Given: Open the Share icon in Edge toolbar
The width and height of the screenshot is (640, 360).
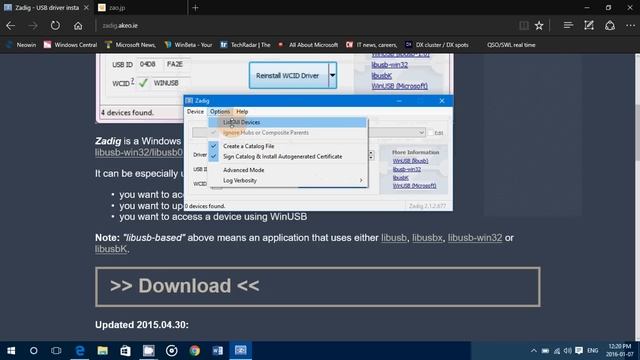Looking at the screenshot, I should pos(610,26).
